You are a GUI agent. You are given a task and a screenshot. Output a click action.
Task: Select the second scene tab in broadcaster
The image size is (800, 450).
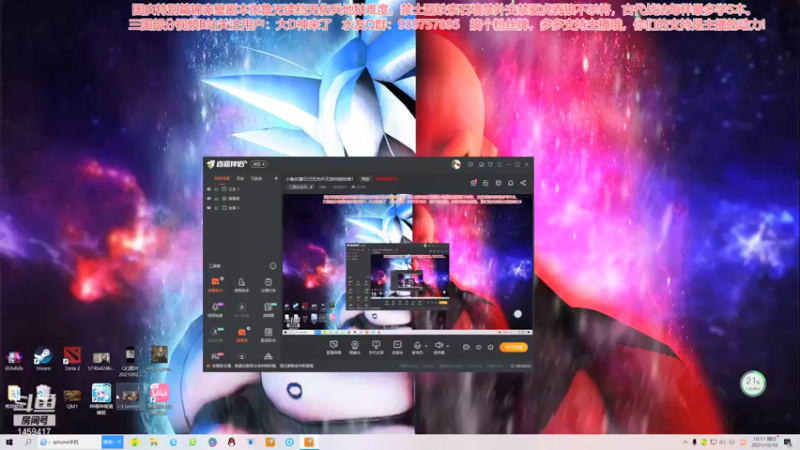click(240, 179)
